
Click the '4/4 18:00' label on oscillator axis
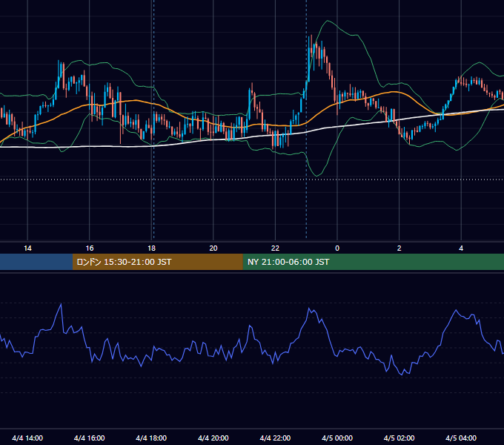point(151,438)
